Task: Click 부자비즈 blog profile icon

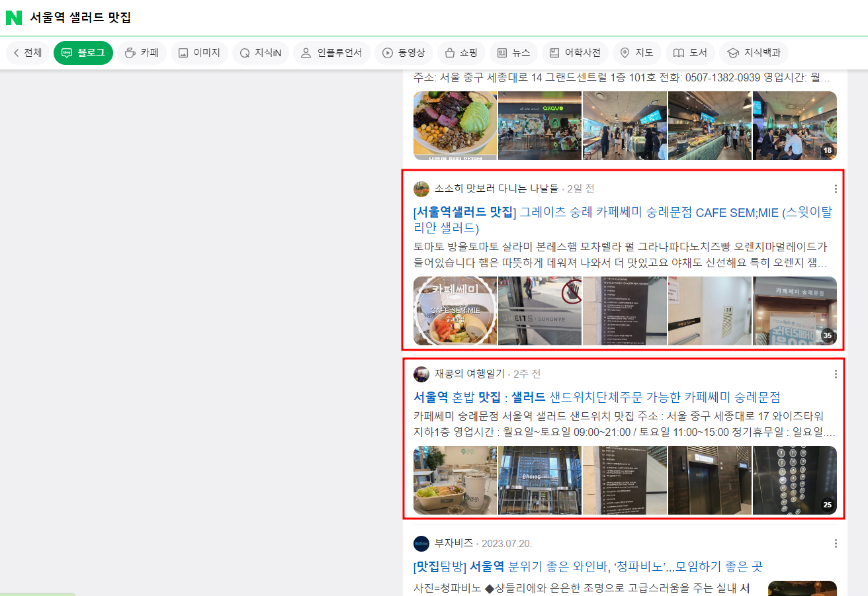Action: (421, 544)
